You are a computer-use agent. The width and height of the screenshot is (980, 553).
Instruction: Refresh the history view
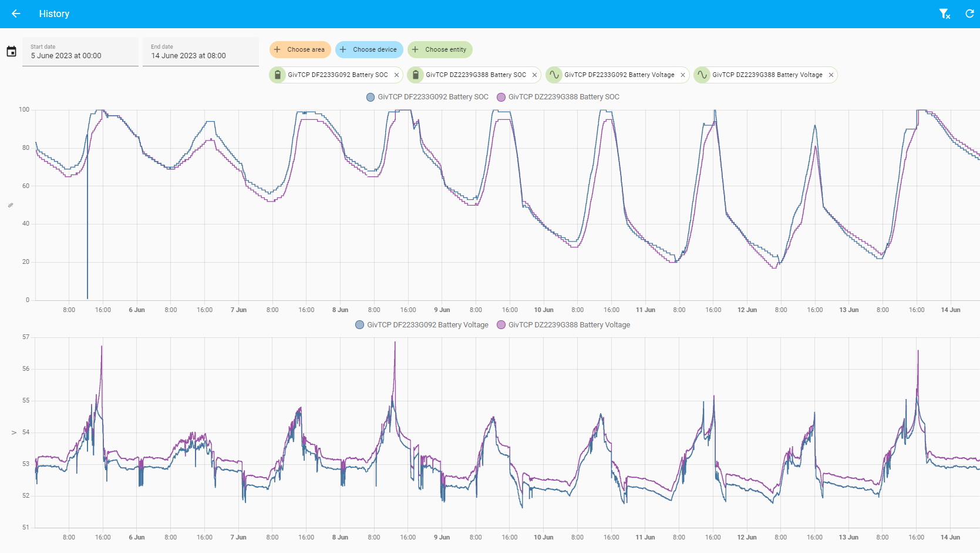pyautogui.click(x=969, y=14)
